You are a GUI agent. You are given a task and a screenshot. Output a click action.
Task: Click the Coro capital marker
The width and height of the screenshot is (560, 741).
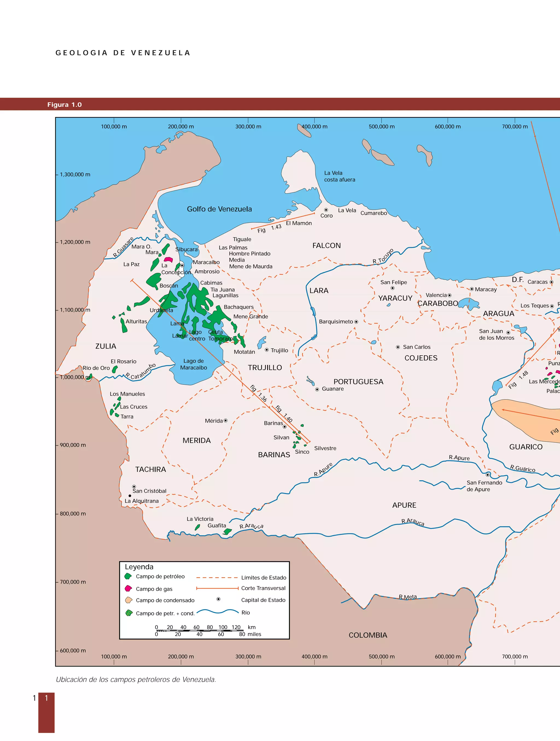[326, 210]
